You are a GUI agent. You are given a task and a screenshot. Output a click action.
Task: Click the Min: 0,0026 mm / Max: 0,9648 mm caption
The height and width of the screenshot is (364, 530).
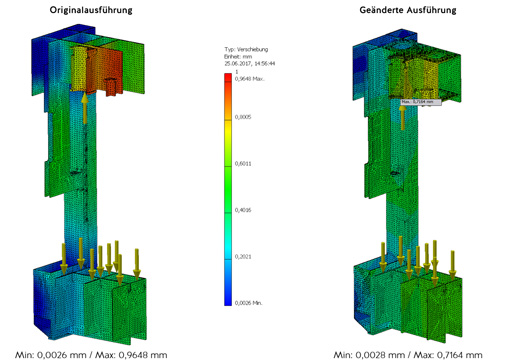tap(91, 355)
